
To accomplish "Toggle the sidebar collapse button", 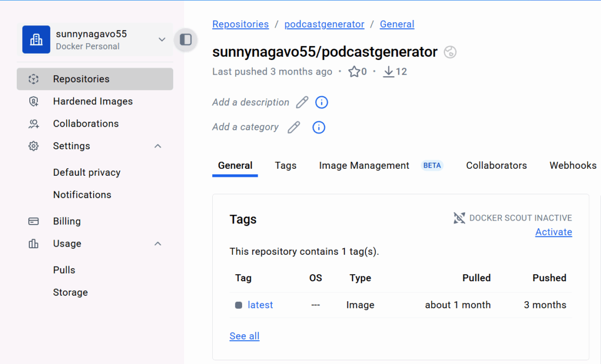I will coord(186,39).
